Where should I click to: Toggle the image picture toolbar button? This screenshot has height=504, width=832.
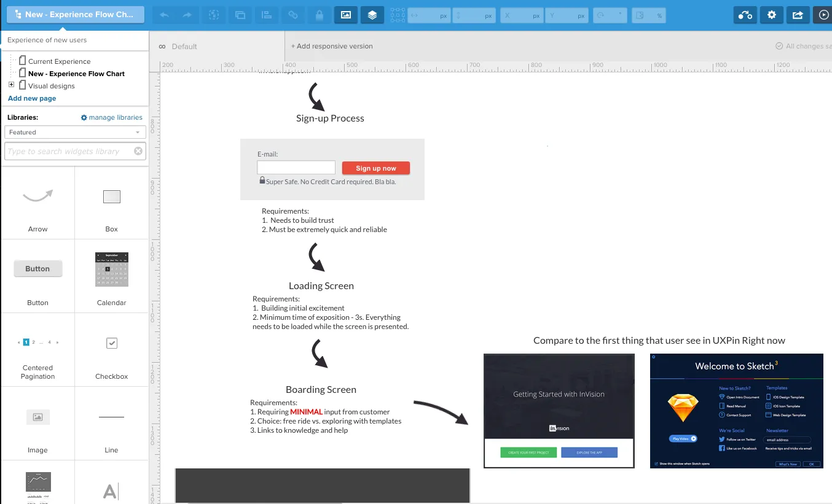(x=346, y=15)
